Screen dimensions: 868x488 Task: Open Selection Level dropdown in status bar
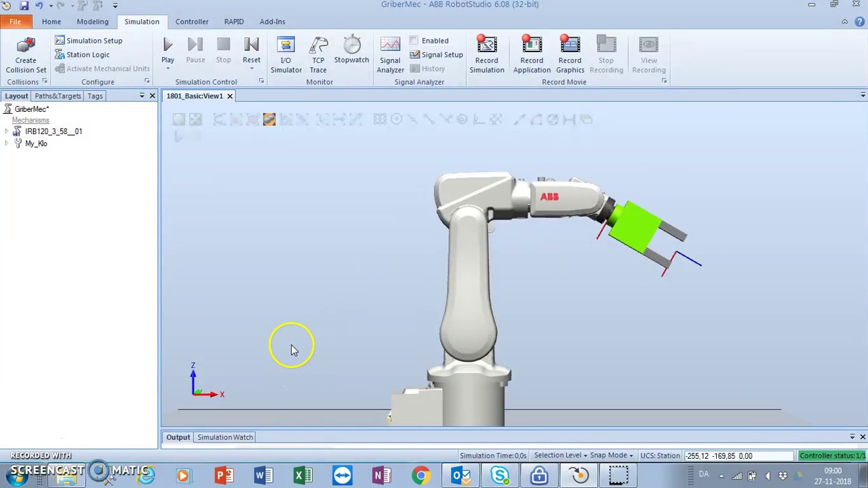[560, 455]
